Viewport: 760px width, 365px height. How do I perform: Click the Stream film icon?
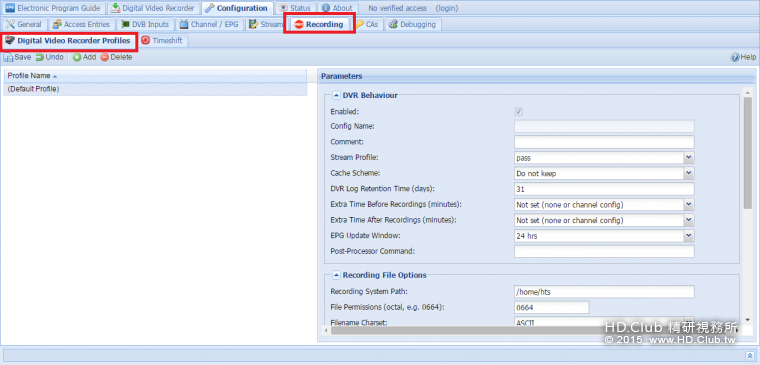click(253, 24)
